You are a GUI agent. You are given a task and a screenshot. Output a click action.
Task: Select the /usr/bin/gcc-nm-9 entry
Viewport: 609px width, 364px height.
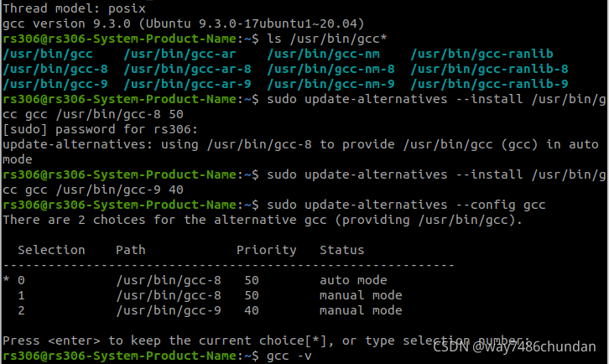(x=324, y=84)
